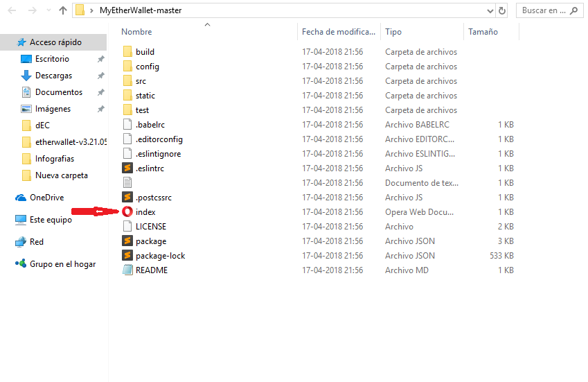
Task: Click the search magnifier icon
Action: [x=573, y=10]
